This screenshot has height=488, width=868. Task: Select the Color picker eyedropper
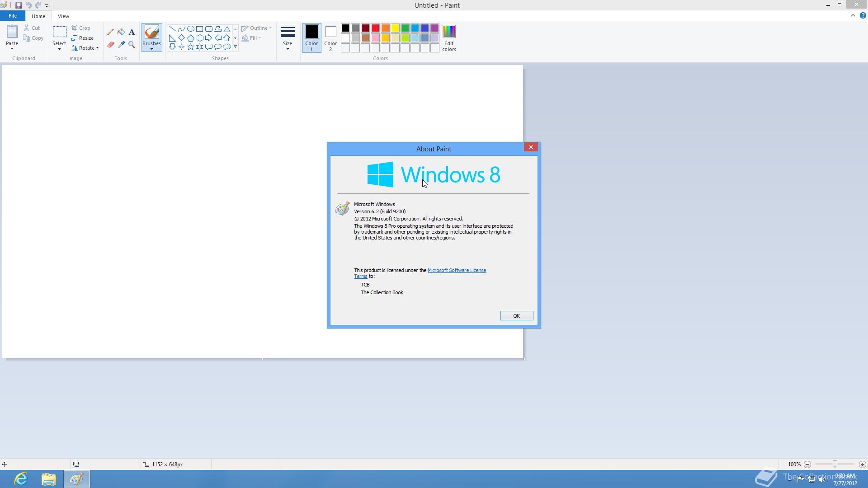121,45
